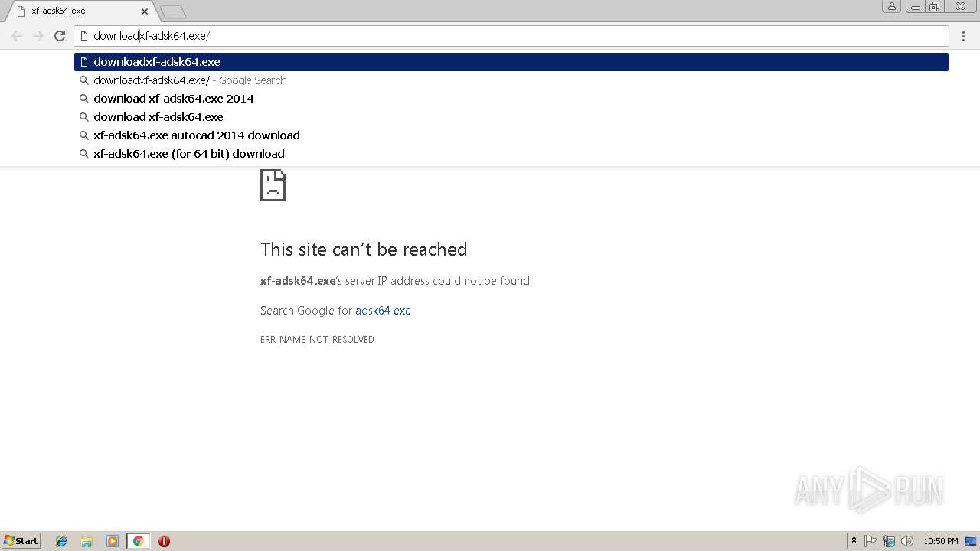Open the network tray icon
Screen dimensions: 980x551
point(889,541)
